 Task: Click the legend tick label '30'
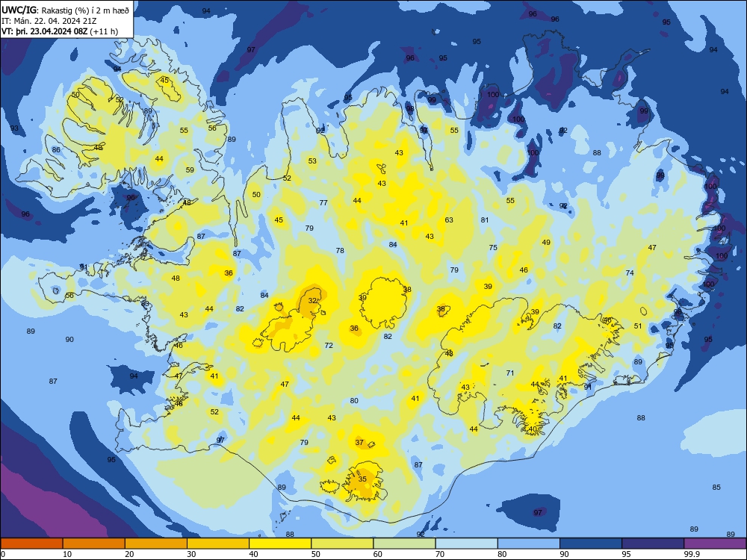coord(191,554)
